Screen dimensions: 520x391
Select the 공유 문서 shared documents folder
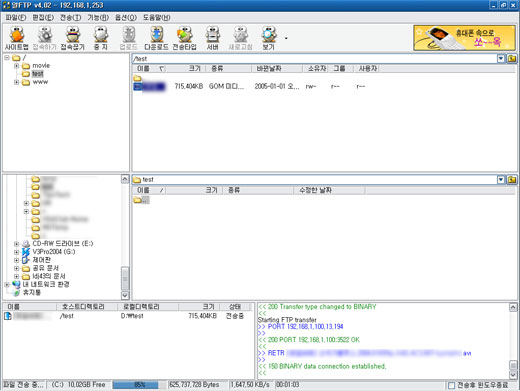[40, 268]
